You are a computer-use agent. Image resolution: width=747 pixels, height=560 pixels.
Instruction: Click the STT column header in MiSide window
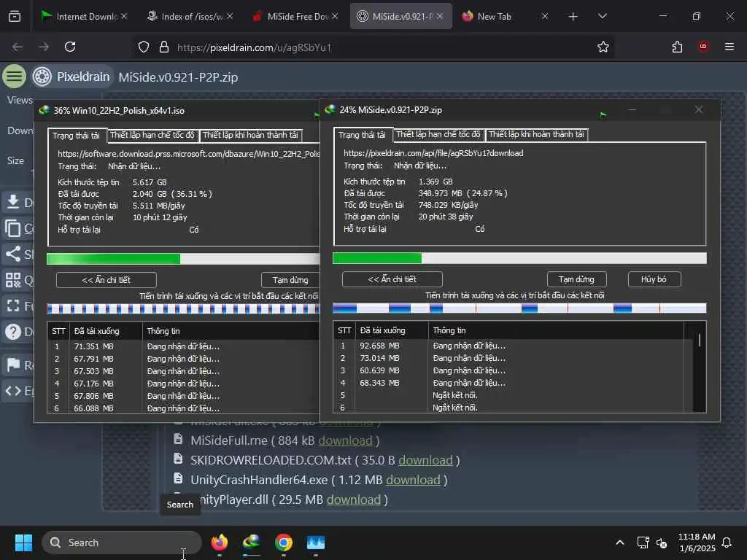click(x=344, y=330)
